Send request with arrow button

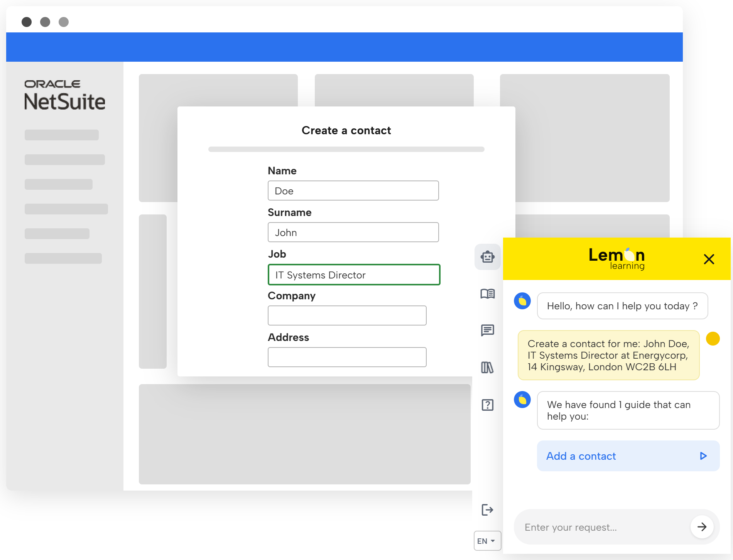(702, 527)
